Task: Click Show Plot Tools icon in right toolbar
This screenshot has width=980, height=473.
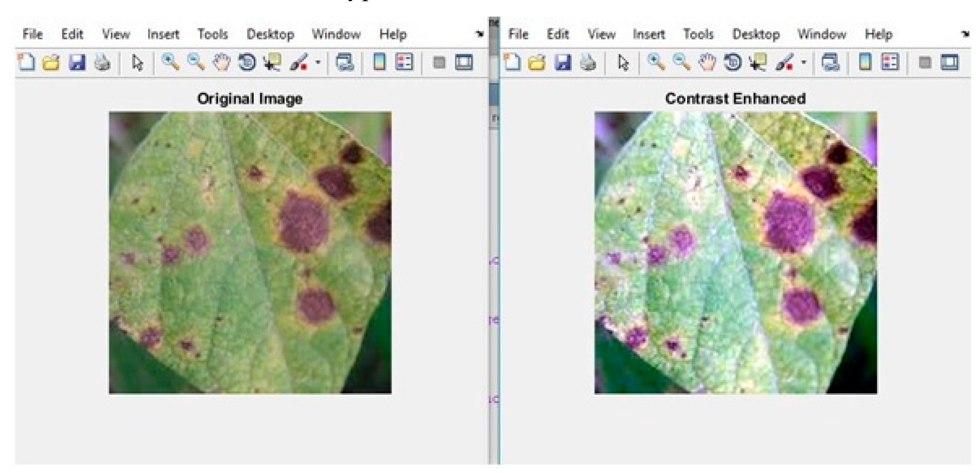Action: tap(949, 62)
